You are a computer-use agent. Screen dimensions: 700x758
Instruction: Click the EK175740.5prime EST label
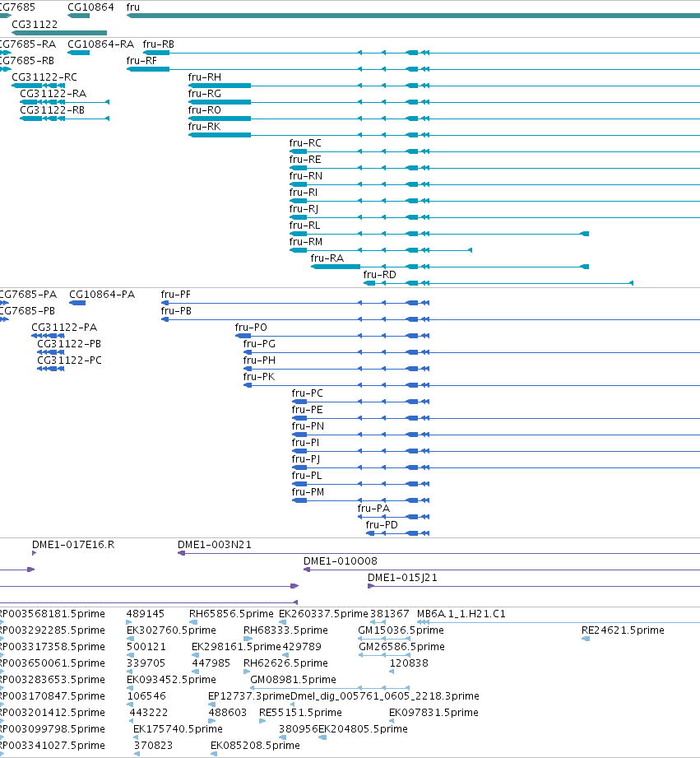pyautogui.click(x=178, y=729)
